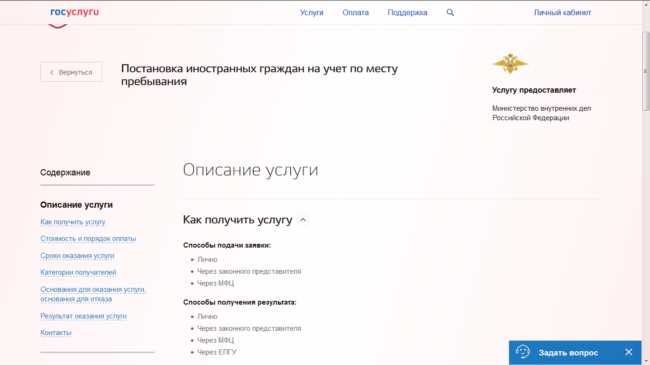Open Сроки оказания услуги link

pos(77,256)
